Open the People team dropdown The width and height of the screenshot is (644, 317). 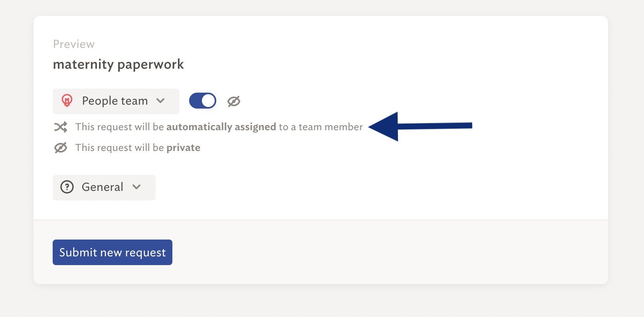pos(116,101)
